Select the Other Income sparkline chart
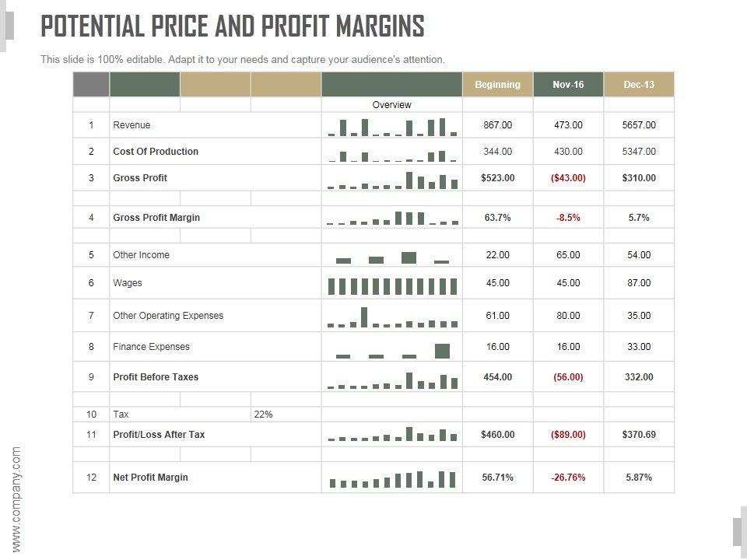Screen dimensions: 747x560 tap(392, 257)
